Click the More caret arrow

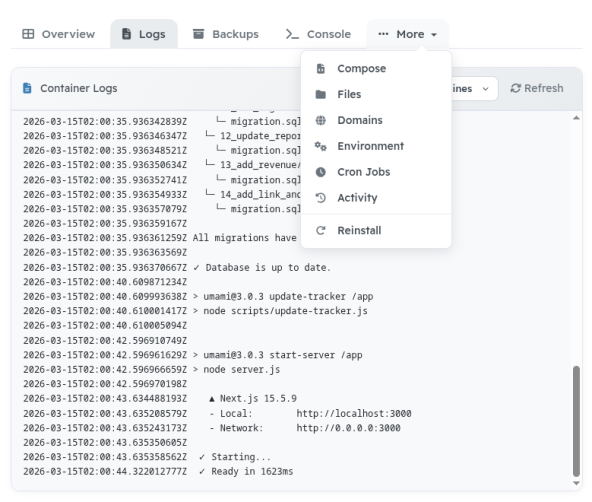434,35
